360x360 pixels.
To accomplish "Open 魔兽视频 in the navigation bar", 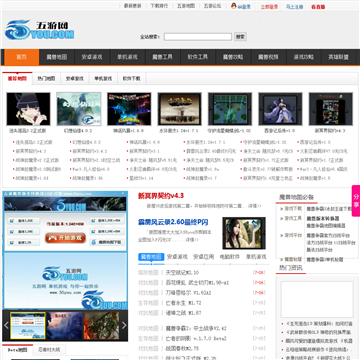I will [x=268, y=57].
